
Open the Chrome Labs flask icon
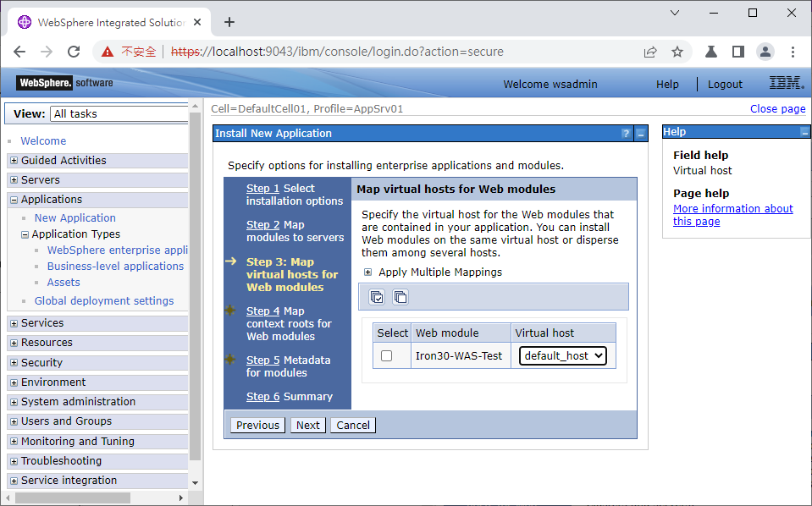pos(711,52)
